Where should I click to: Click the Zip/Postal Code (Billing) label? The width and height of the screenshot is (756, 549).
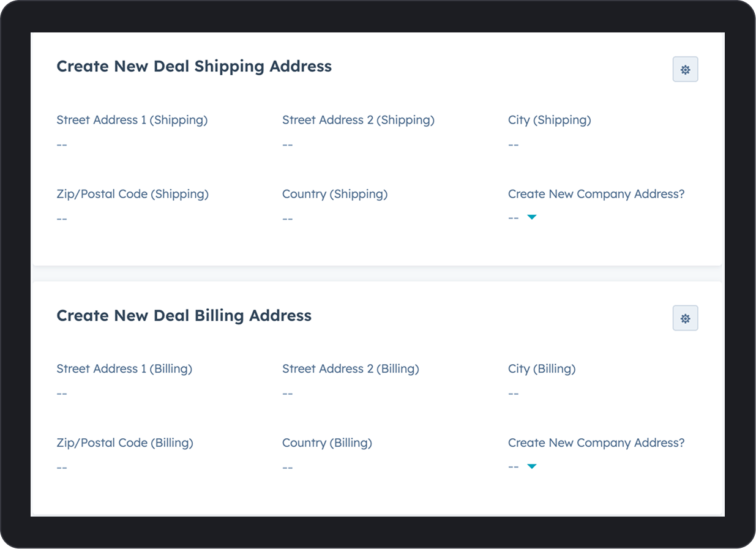125,443
